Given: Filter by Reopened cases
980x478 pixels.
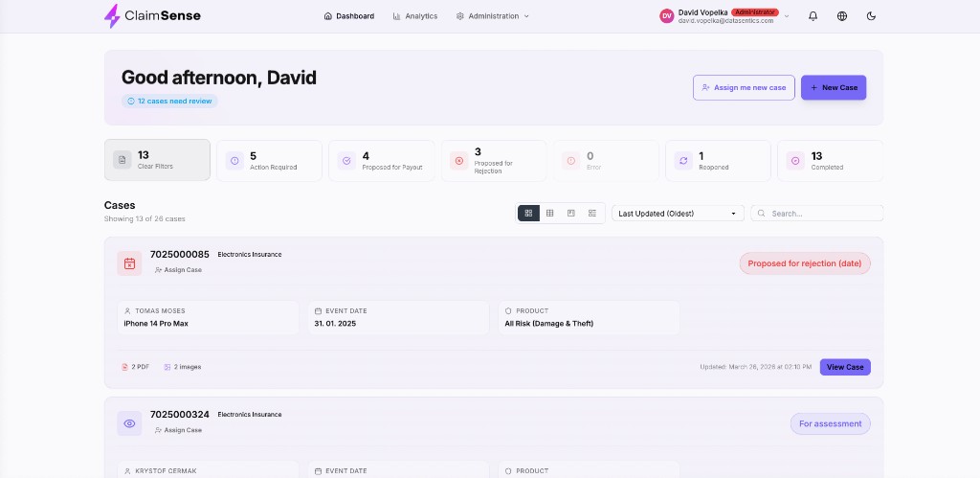Looking at the screenshot, I should (x=718, y=161).
